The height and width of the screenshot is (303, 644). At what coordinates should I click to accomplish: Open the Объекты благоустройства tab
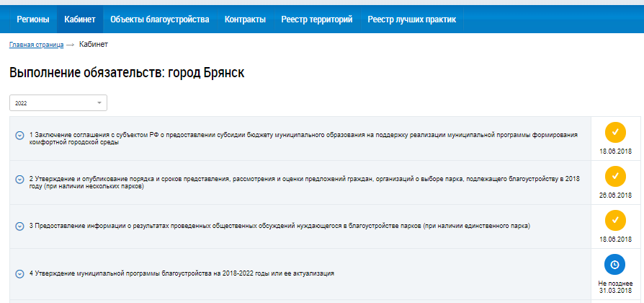pos(159,19)
